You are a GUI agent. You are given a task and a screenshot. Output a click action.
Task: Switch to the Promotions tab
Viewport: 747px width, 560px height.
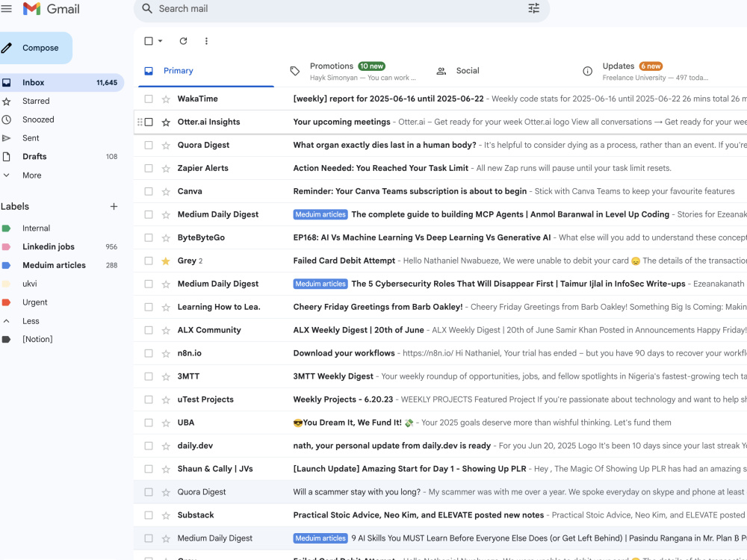[x=353, y=71]
